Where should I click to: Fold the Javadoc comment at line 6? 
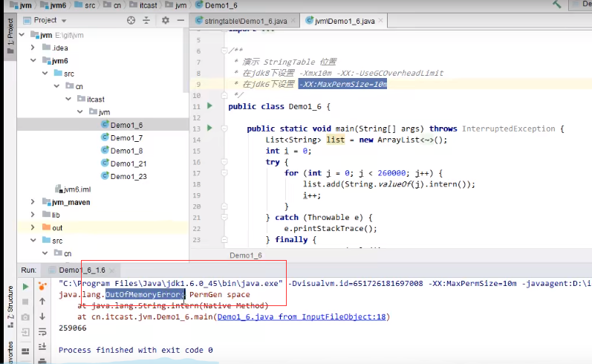click(x=224, y=51)
